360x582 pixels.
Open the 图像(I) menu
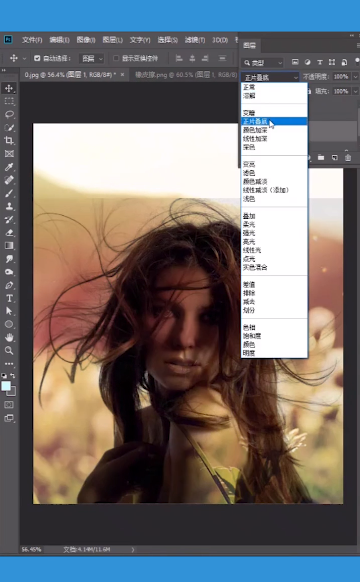tap(86, 40)
